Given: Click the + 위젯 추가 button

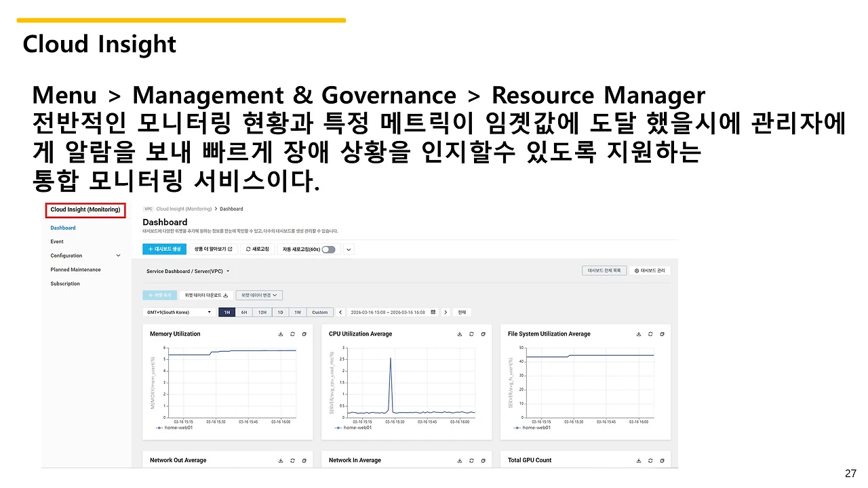Looking at the screenshot, I should [x=160, y=295].
